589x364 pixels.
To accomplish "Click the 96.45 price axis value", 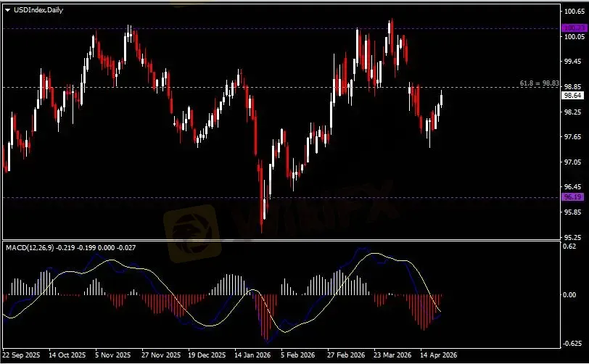I will point(573,186).
